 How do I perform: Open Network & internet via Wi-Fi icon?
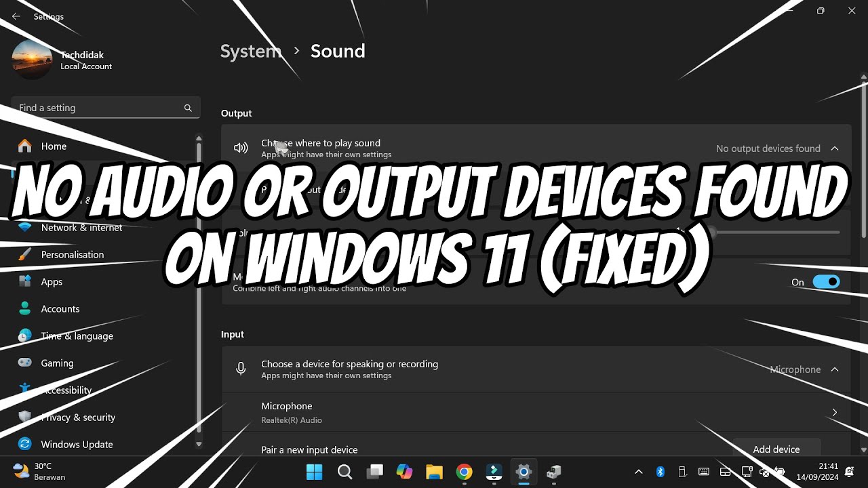(25, 227)
